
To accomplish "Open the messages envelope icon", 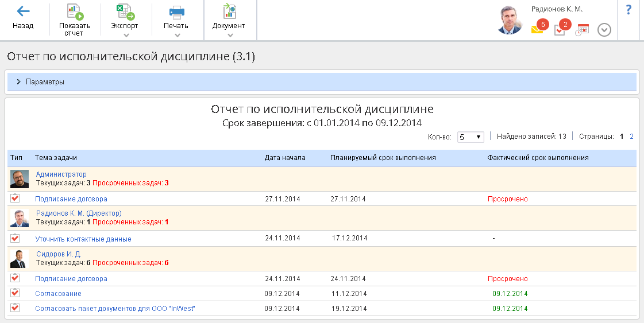I will [537, 29].
